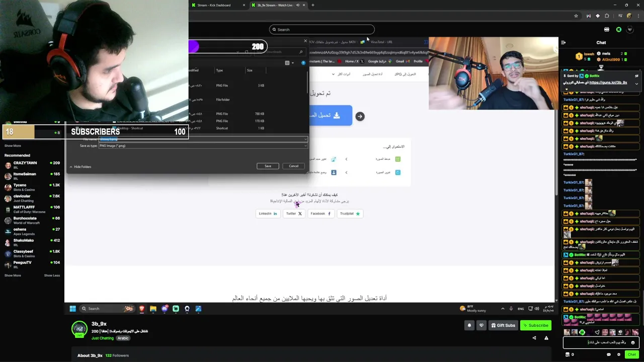Open browser extensions puzzle icon
Screen dimensions: 644x362
click(x=607, y=16)
